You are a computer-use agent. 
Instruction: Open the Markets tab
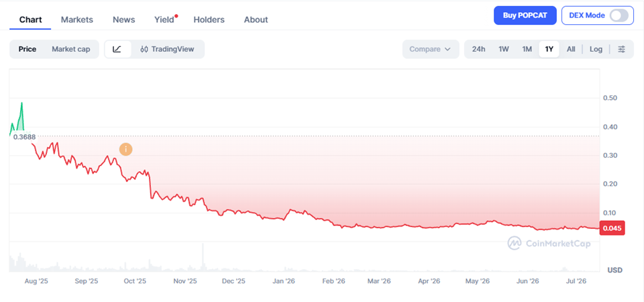[76, 19]
